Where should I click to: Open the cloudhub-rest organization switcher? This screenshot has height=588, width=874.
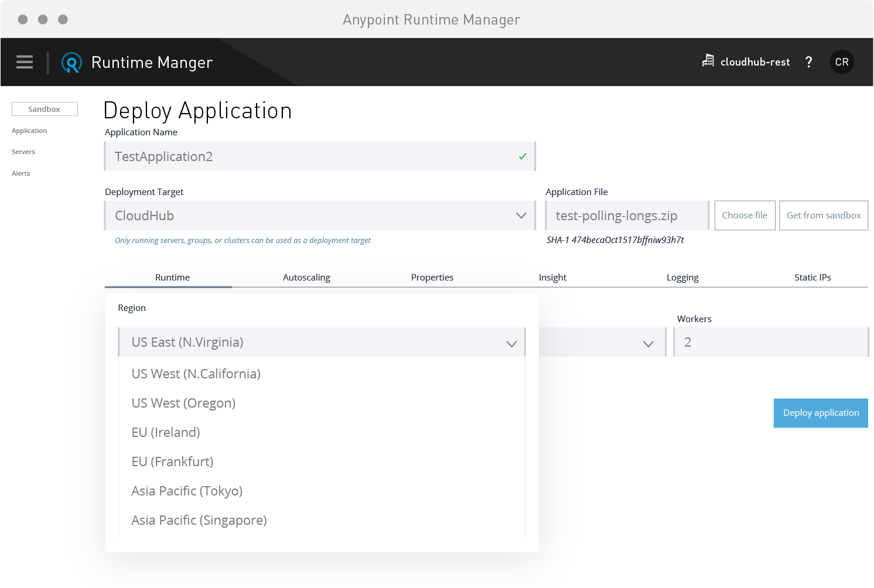[746, 61]
